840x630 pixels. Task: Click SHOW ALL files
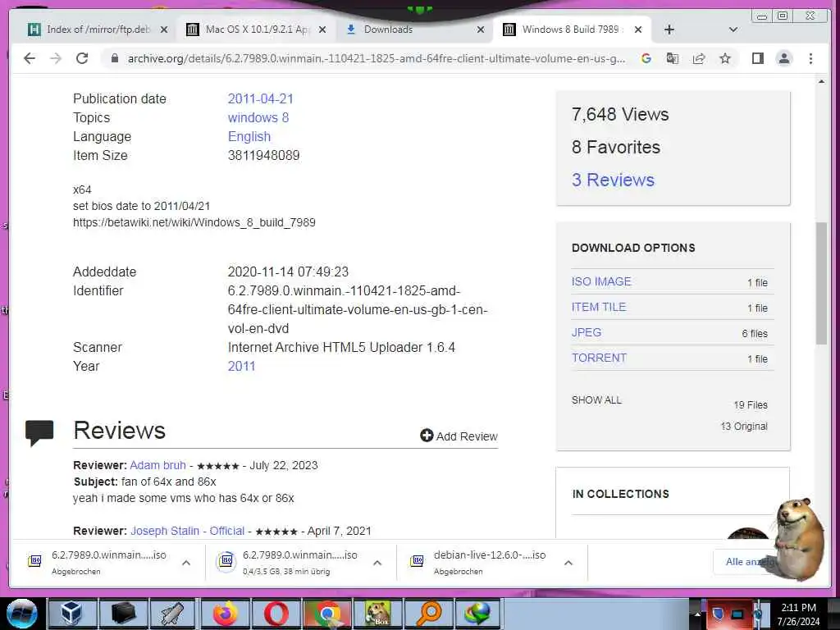tap(596, 399)
